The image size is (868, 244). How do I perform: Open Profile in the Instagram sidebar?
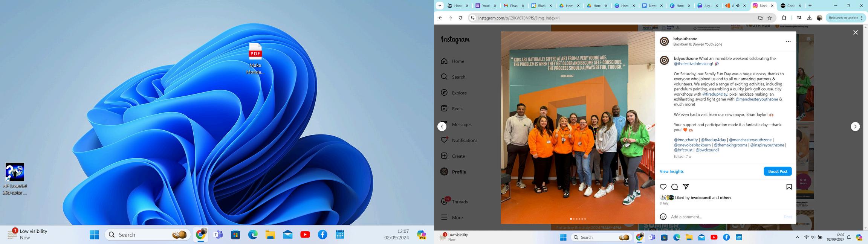[x=453, y=172]
